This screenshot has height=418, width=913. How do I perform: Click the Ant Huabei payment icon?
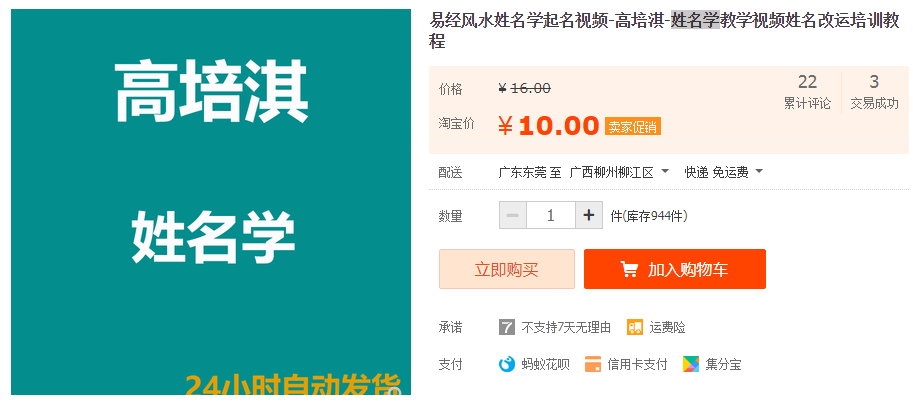coord(507,364)
